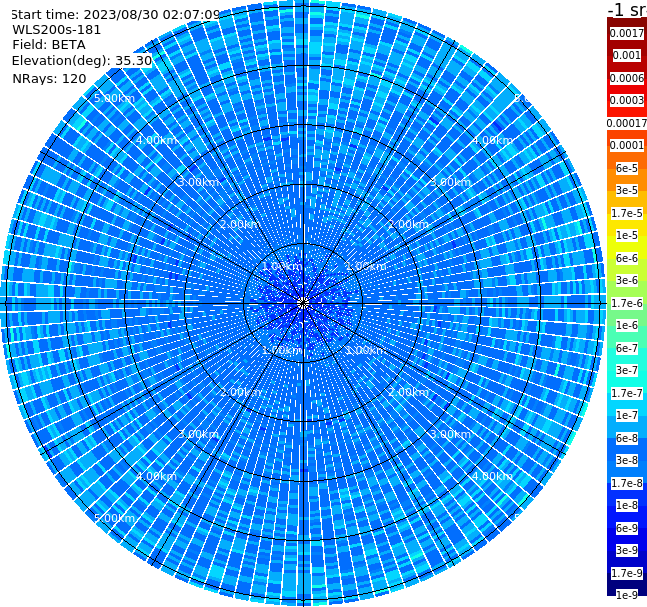Click the 2.00km range label in upper-right quadrant
Image resolution: width=647 pixels, height=607 pixels.
click(408, 224)
